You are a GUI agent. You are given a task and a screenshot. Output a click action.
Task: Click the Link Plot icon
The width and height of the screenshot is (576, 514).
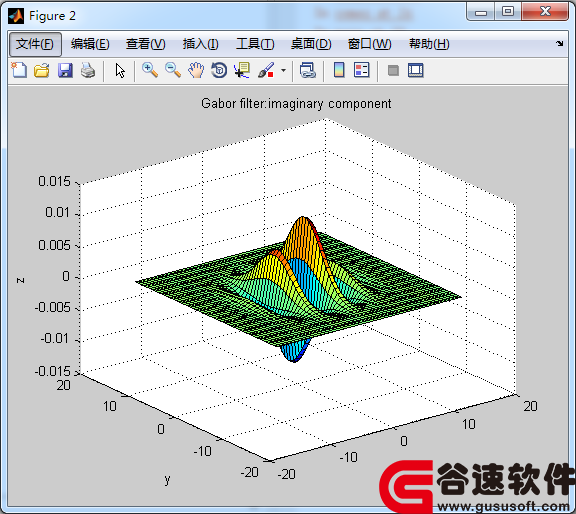tap(307, 70)
